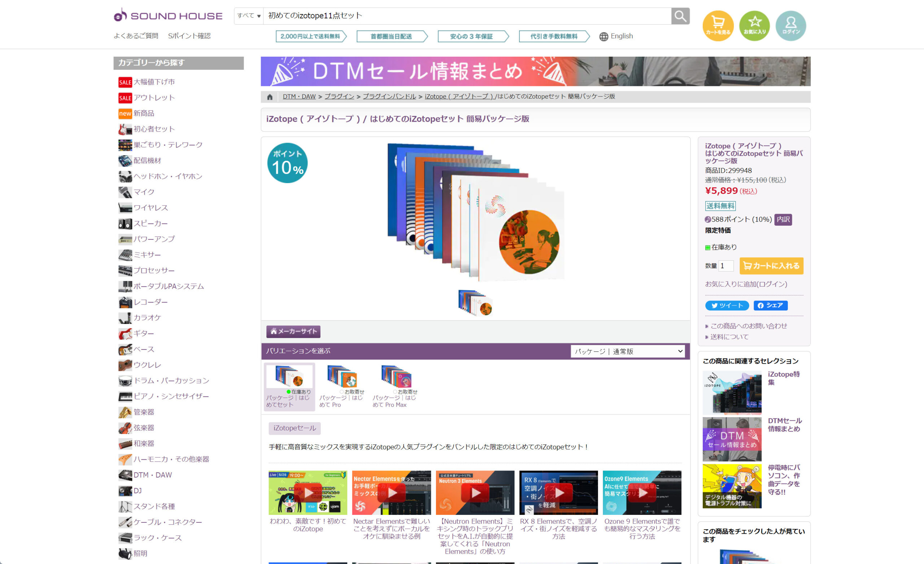Click the ツイート Twitter button
This screenshot has height=564, width=924.
[x=727, y=305]
